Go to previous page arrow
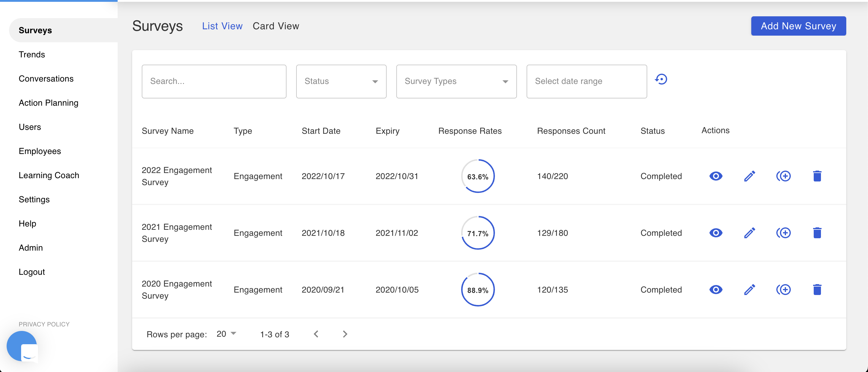The height and width of the screenshot is (372, 868). tap(316, 334)
